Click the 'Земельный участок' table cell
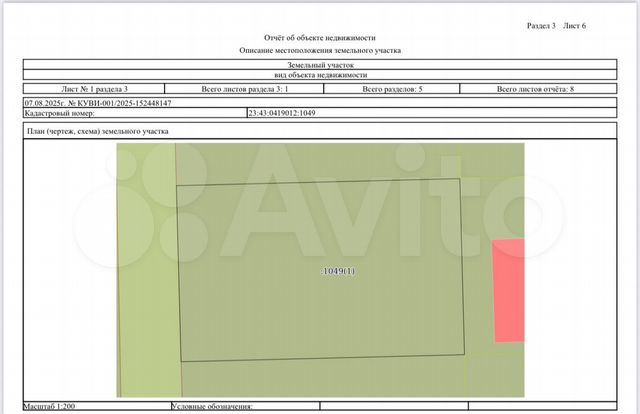The width and height of the screenshot is (640, 414). point(320,64)
